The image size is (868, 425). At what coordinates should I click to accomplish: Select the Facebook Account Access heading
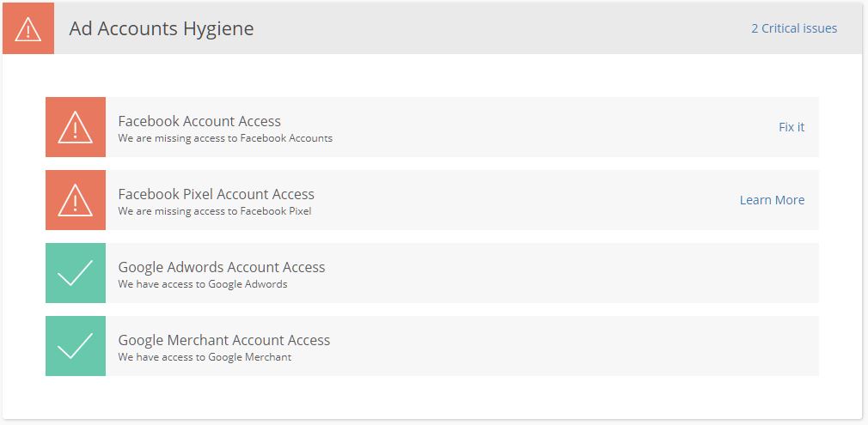click(199, 121)
